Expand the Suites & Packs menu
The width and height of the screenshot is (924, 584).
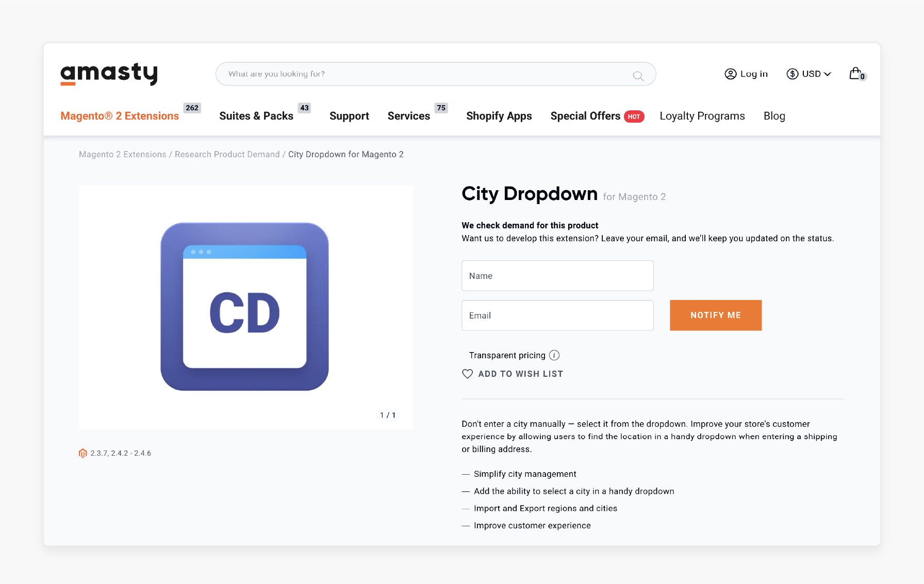256,116
